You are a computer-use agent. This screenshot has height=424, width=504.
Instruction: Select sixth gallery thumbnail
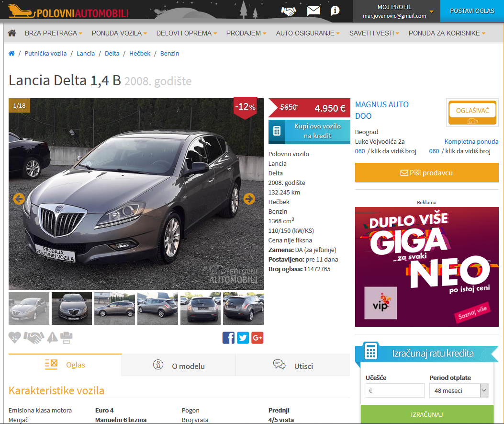[243, 309]
